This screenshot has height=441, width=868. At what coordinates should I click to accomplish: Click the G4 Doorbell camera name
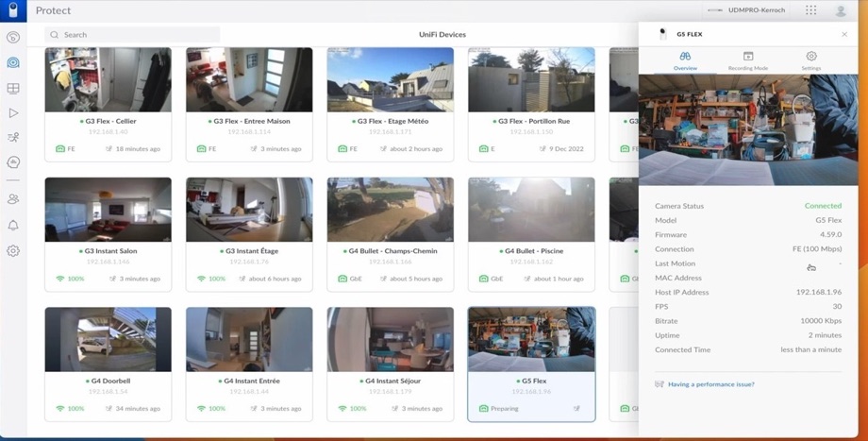pyautogui.click(x=111, y=382)
